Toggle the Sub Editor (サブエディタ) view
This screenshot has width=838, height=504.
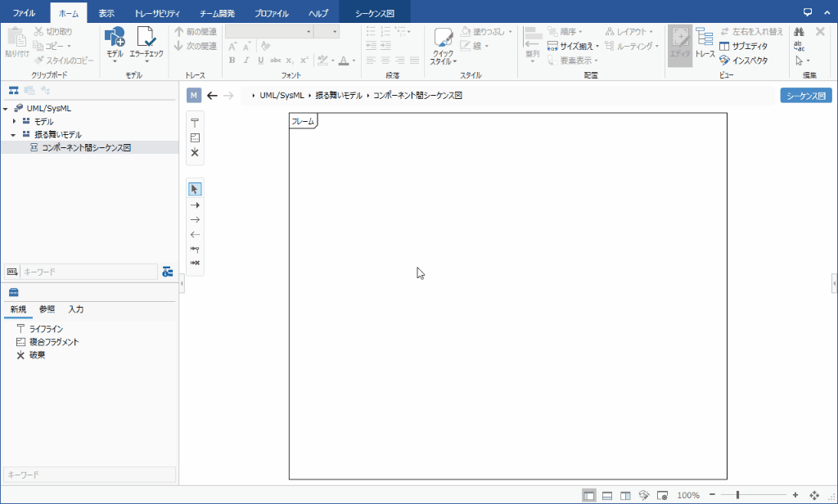(x=743, y=46)
